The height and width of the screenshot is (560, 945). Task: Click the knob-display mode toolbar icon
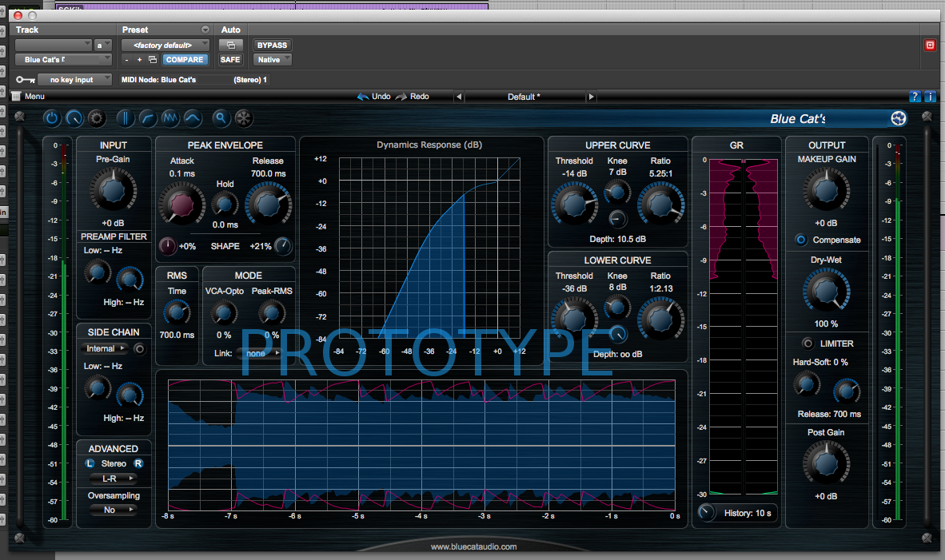pos(74,118)
